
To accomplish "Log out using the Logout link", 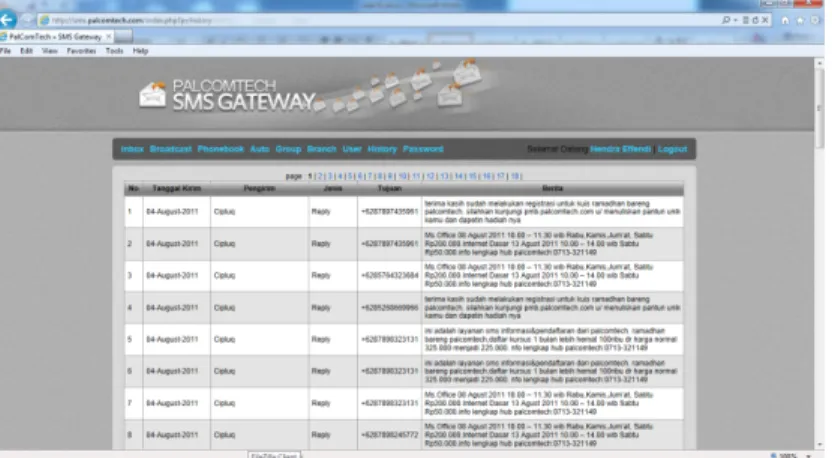I will coord(672,149).
